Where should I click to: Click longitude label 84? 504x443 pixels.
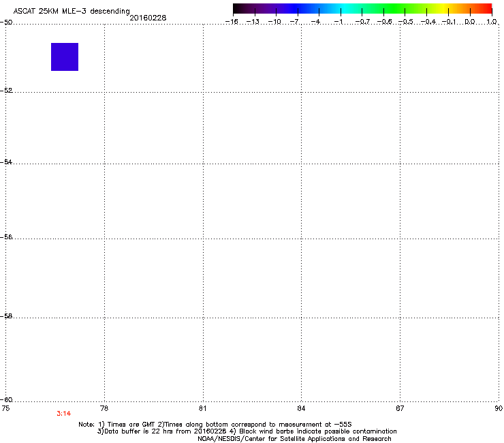pos(301,408)
